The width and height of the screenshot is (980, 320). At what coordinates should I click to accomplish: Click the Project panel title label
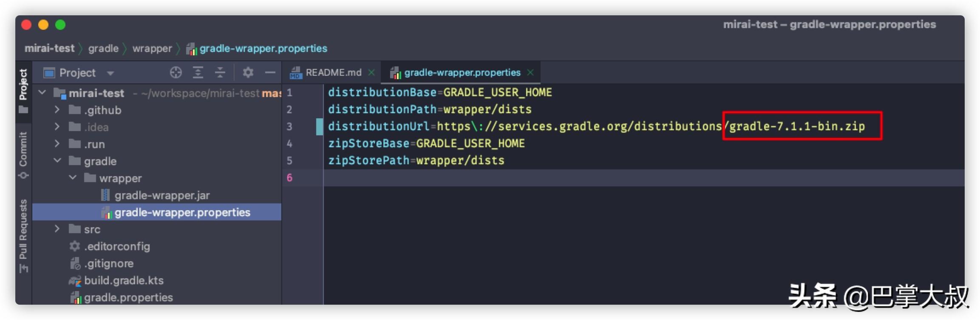[77, 73]
